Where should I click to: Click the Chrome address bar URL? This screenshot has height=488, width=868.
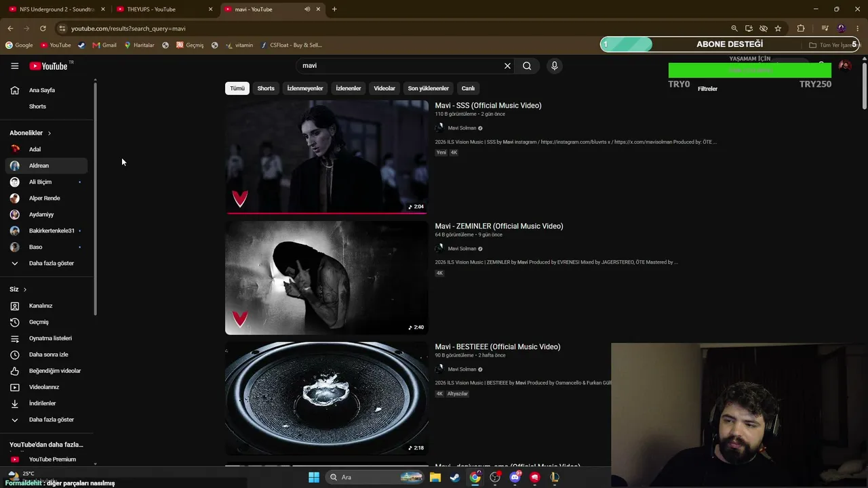tap(128, 28)
